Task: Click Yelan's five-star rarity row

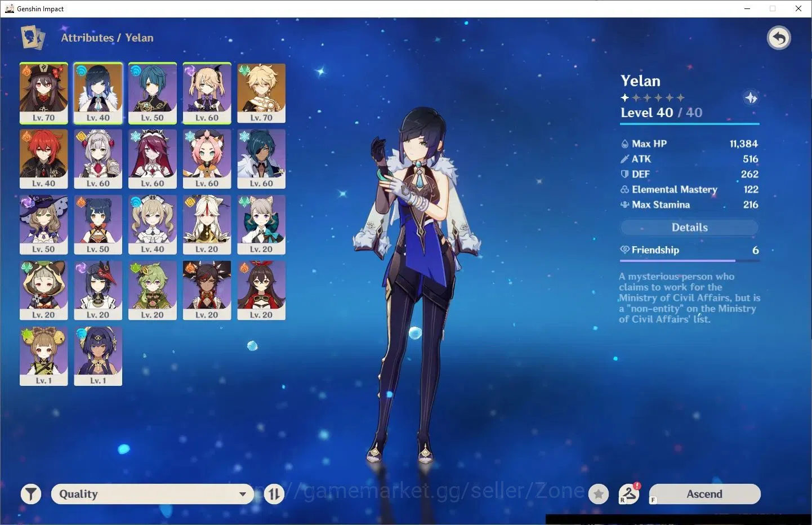Action: point(653,97)
